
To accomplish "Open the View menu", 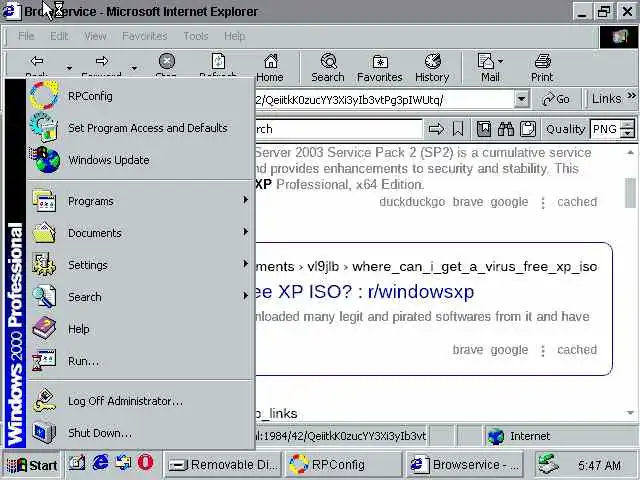I will click(95, 36).
